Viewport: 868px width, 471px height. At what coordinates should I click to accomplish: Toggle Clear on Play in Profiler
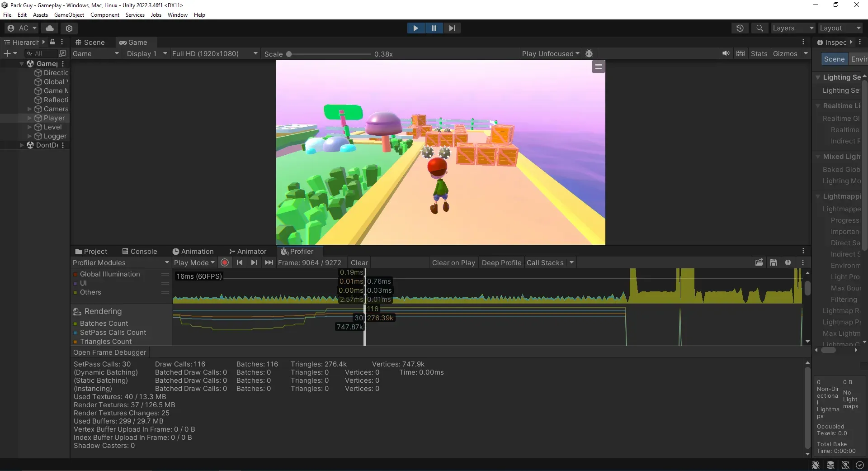(453, 262)
